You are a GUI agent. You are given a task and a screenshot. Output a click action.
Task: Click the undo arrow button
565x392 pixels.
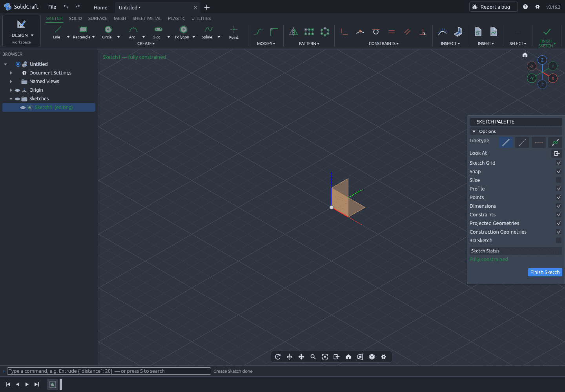[x=66, y=7]
